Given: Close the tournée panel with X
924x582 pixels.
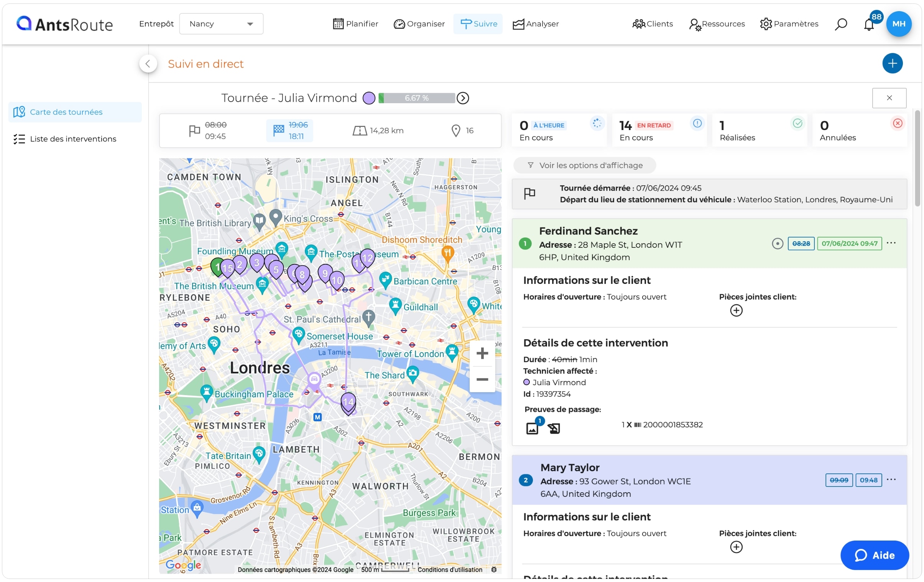Looking at the screenshot, I should click(x=889, y=98).
